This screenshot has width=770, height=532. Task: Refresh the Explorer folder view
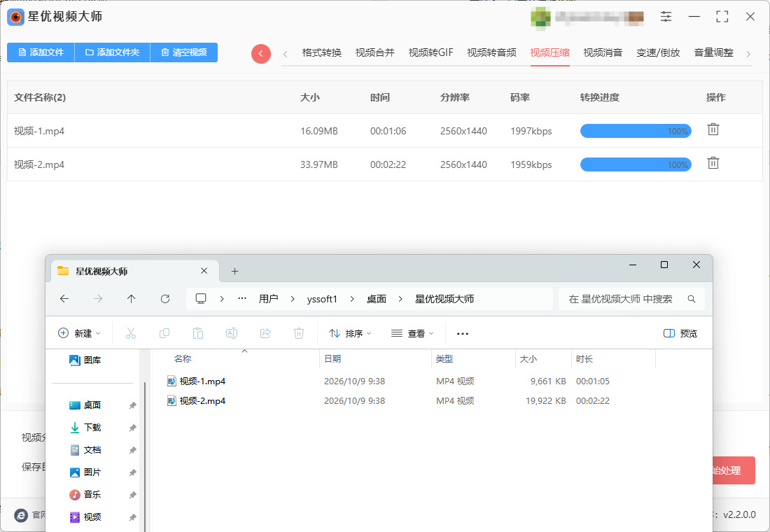165,299
